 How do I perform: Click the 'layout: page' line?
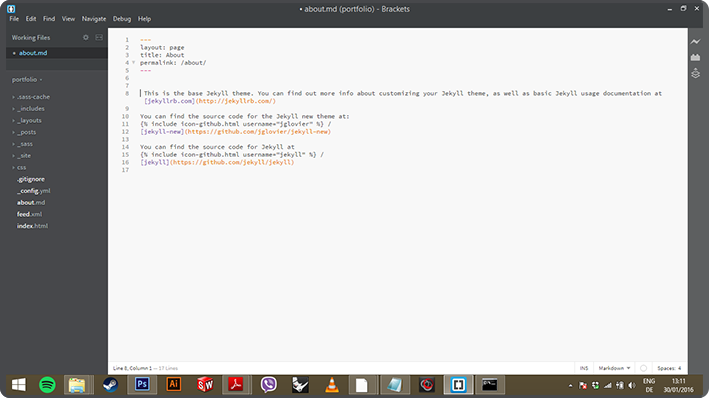pyautogui.click(x=162, y=48)
